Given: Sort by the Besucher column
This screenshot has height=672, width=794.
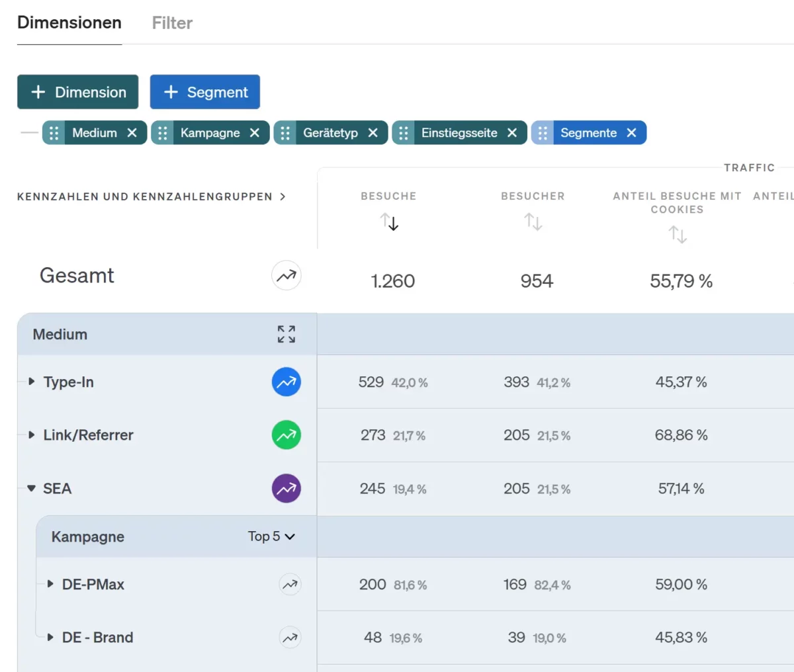Looking at the screenshot, I should (x=533, y=222).
